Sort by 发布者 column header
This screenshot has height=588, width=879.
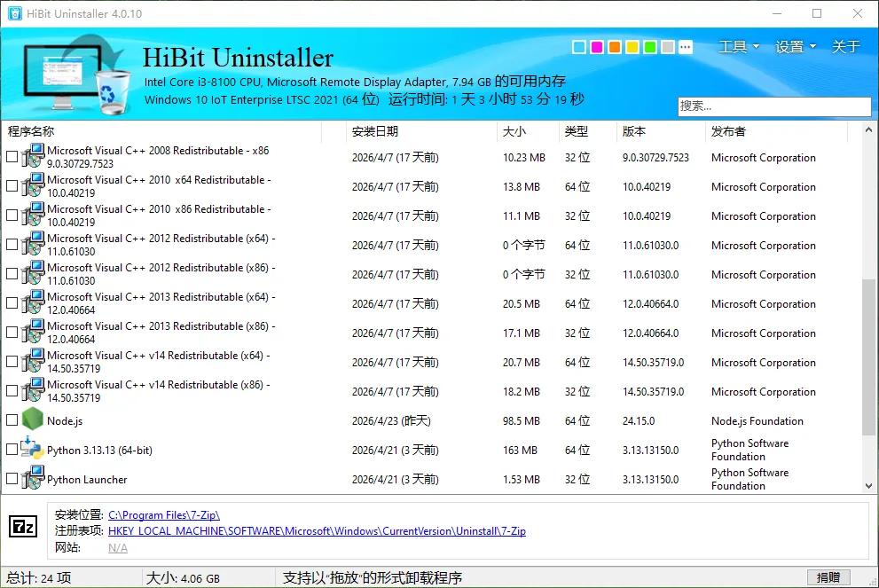(776, 131)
